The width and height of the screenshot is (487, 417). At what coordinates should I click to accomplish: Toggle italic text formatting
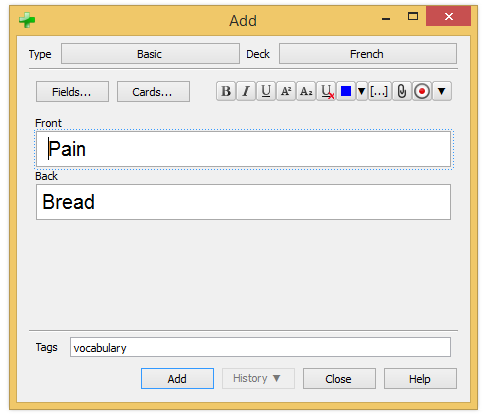(246, 91)
